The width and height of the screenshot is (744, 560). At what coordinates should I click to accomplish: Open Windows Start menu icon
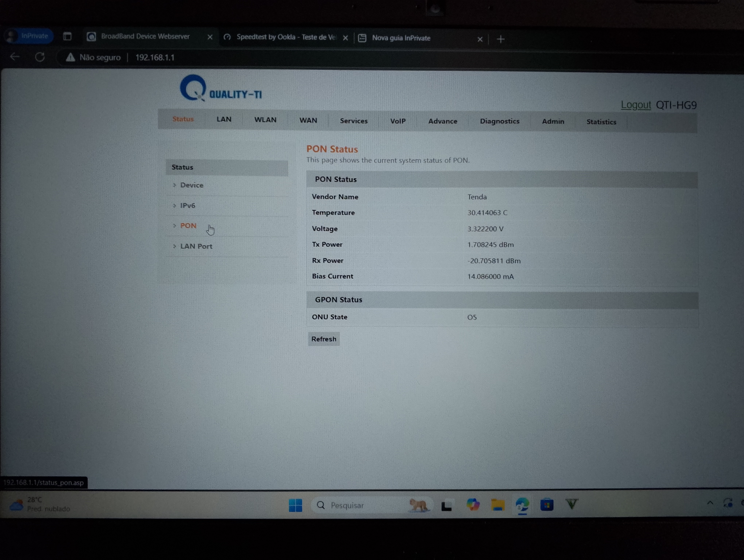295,505
